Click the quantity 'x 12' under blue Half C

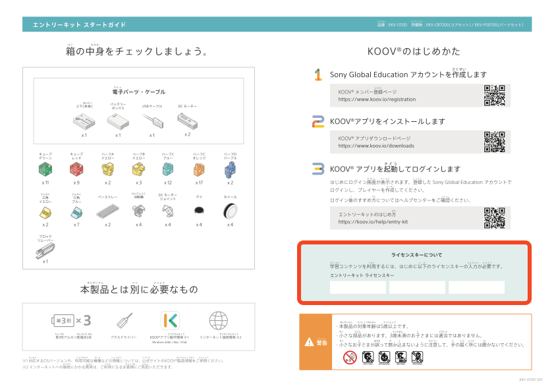pyautogui.click(x=168, y=182)
